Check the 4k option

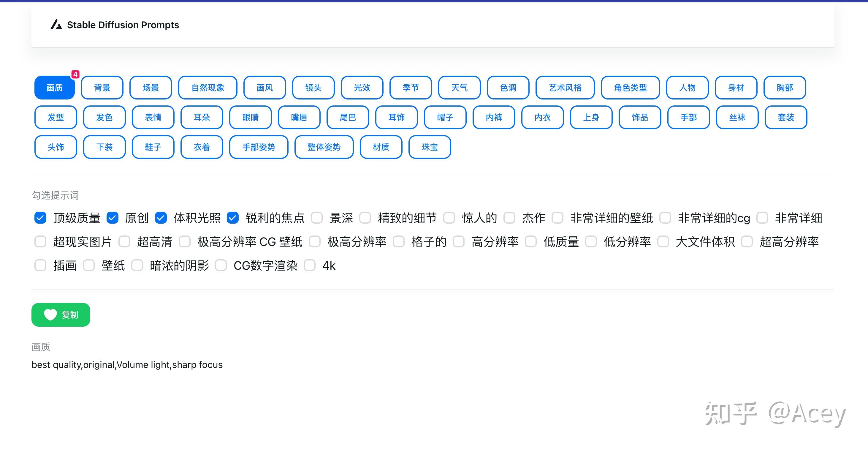point(310,265)
